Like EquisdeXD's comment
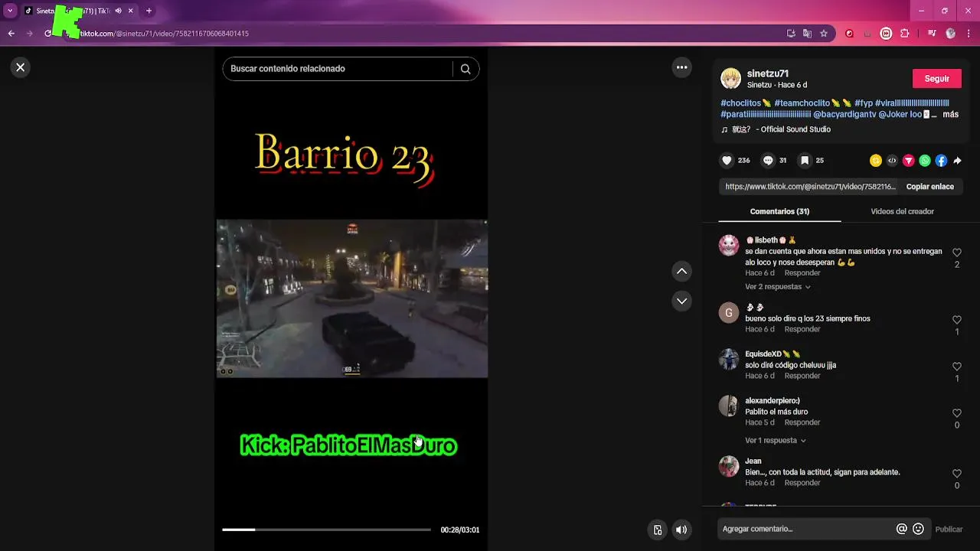Viewport: 980px width, 551px height. coord(957,367)
